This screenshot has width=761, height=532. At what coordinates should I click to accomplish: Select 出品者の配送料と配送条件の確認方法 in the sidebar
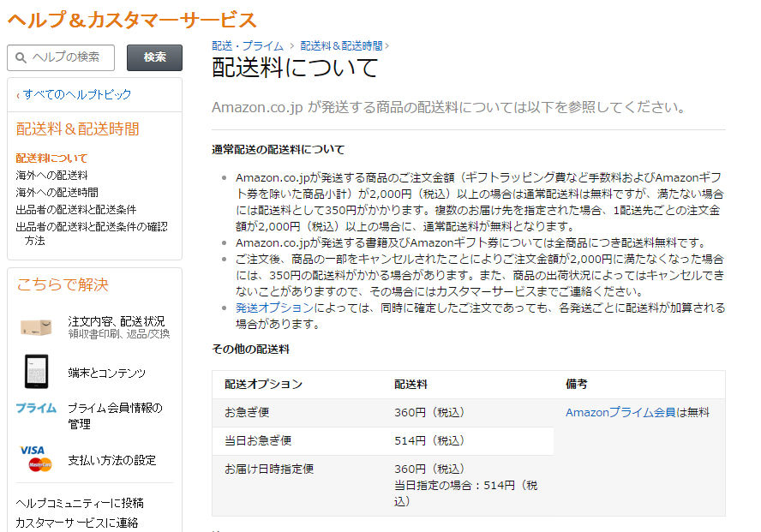click(x=92, y=233)
